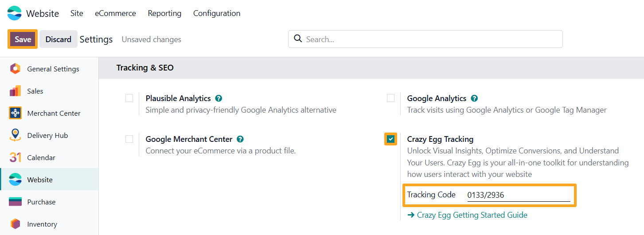This screenshot has height=235, width=644.
Task: Focus the Search settings field
Action: coord(425,39)
